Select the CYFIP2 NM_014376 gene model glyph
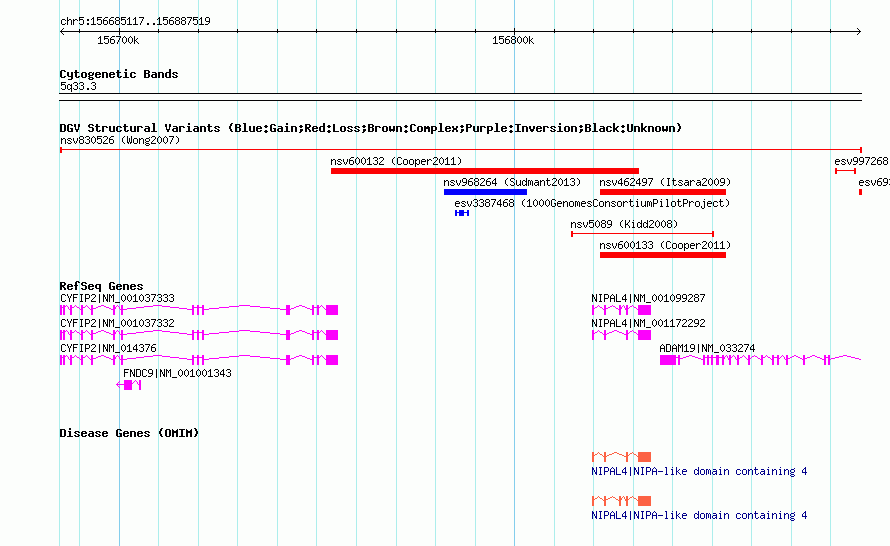Image resolution: width=890 pixels, height=546 pixels. click(199, 360)
